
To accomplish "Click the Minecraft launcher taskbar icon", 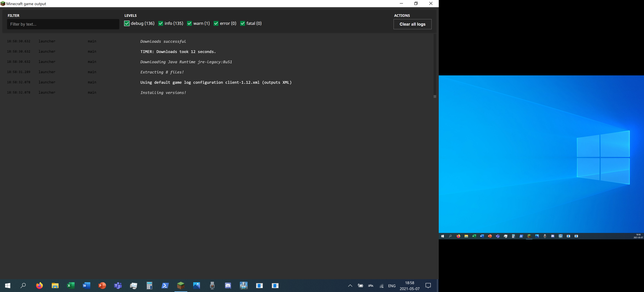I will tap(181, 285).
